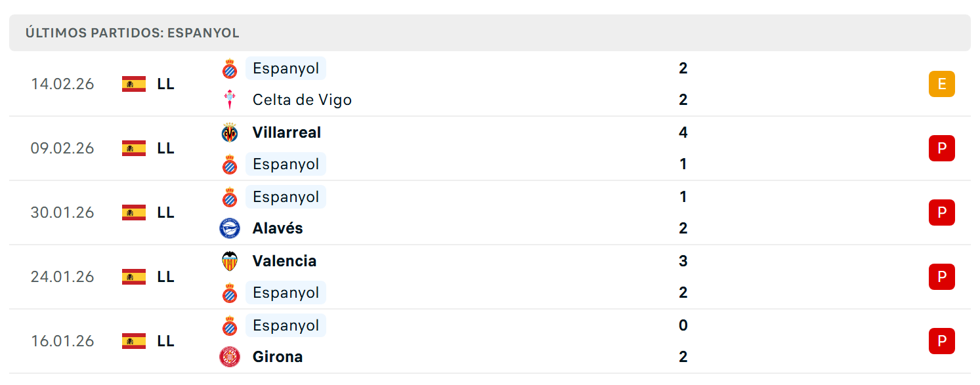Click the LL league label on 30.01.26 row
Viewport: 980px width, 385px height.
(166, 213)
